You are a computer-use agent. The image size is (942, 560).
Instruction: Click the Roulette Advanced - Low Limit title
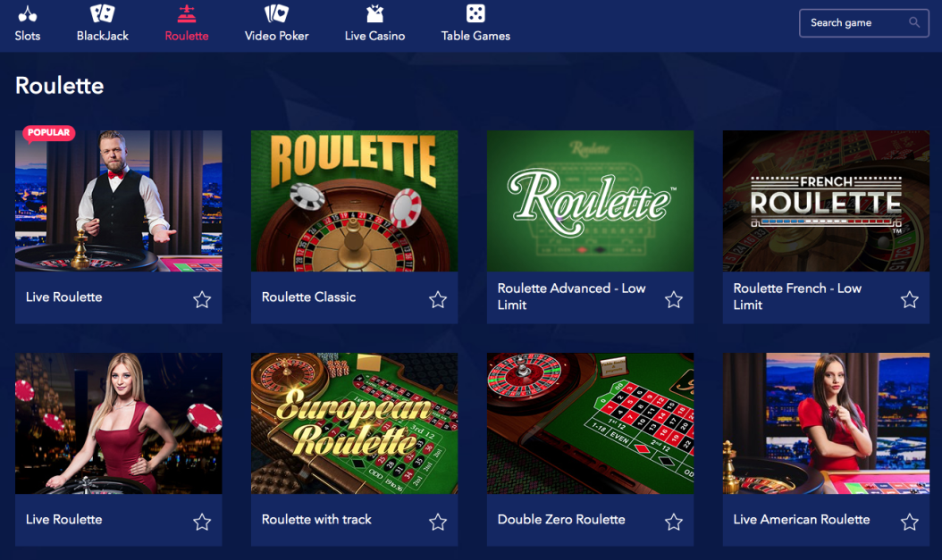571,297
